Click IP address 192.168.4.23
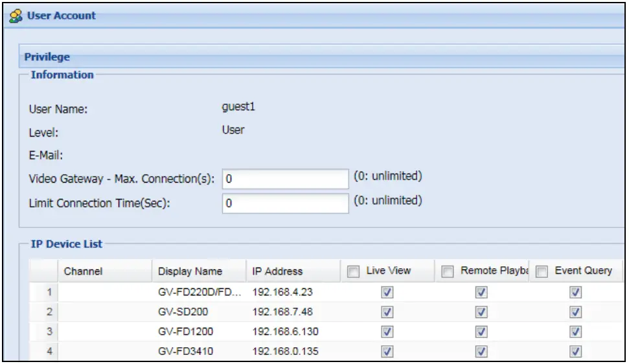Image resolution: width=629 pixels, height=364 pixels. (x=282, y=292)
